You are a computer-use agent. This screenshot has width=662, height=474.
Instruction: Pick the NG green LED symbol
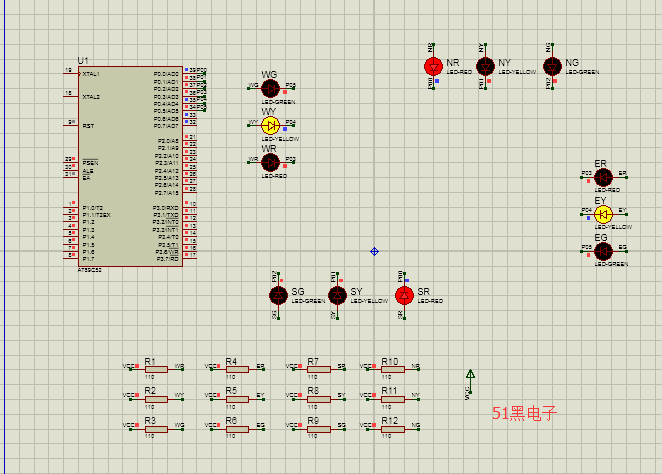pyautogui.click(x=552, y=66)
